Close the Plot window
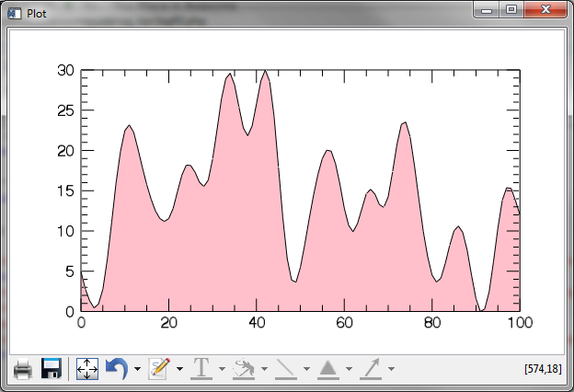The height and width of the screenshot is (392, 574). pos(545,9)
